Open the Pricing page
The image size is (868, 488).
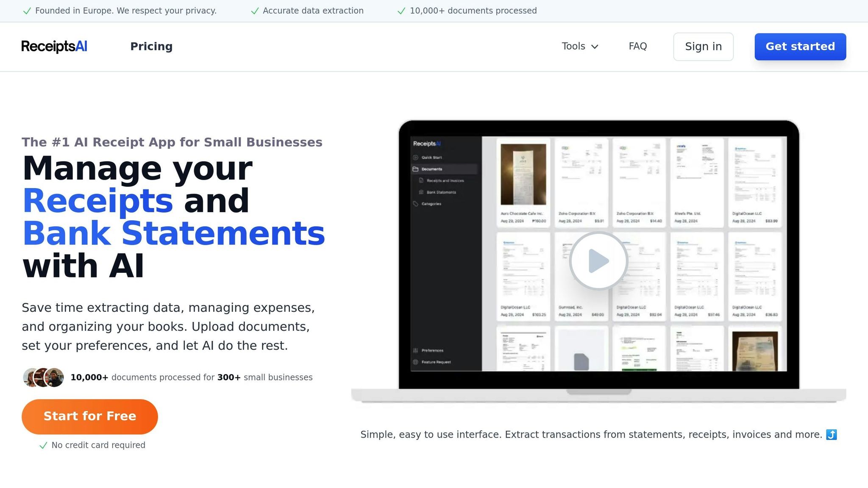(x=151, y=47)
